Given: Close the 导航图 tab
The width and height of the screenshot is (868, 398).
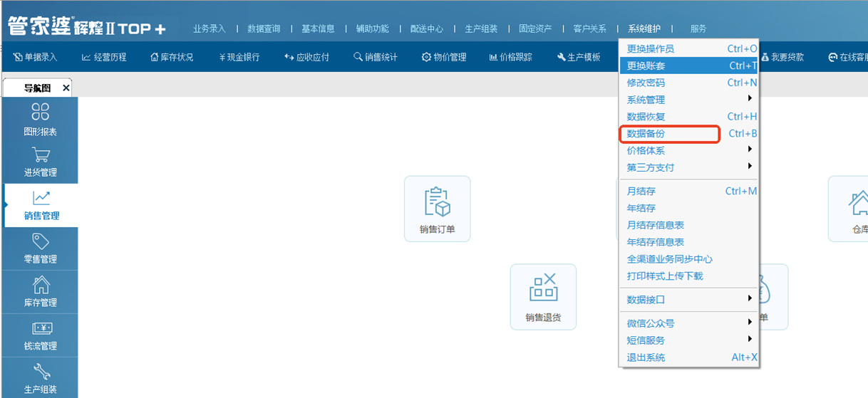Looking at the screenshot, I should pos(66,88).
